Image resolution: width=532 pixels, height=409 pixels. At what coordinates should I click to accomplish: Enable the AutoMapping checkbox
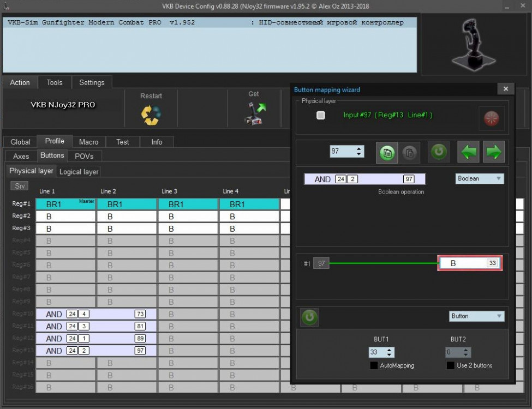point(374,365)
